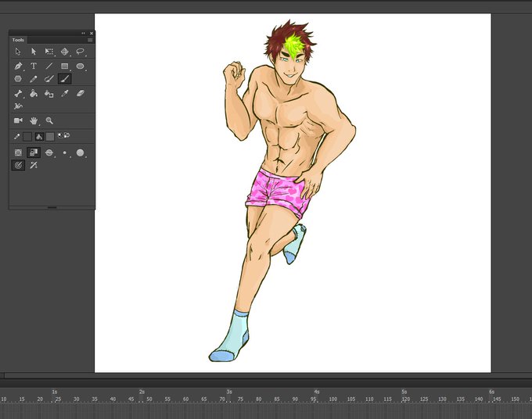The height and width of the screenshot is (419, 532).
Task: Select the Bone tool
Action: point(18,94)
